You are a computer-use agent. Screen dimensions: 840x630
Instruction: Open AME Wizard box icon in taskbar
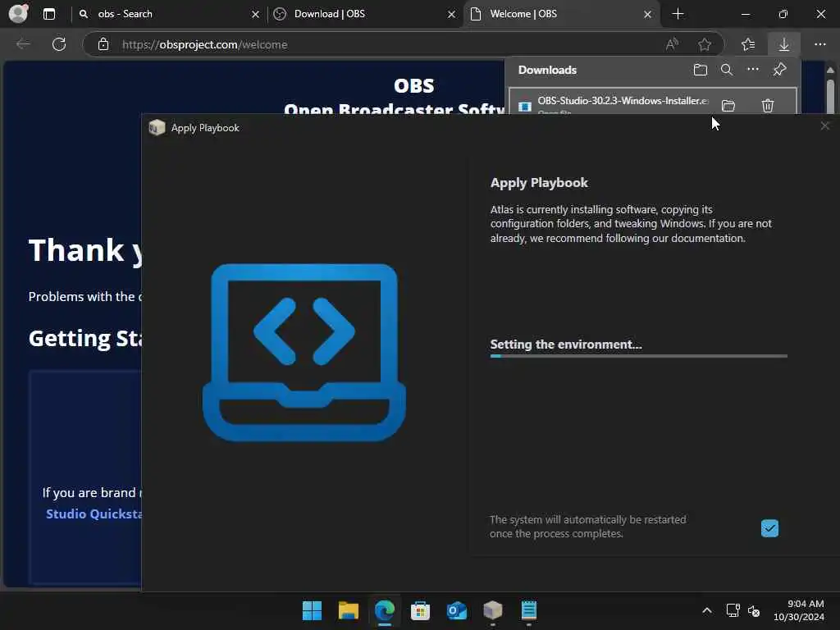point(493,610)
